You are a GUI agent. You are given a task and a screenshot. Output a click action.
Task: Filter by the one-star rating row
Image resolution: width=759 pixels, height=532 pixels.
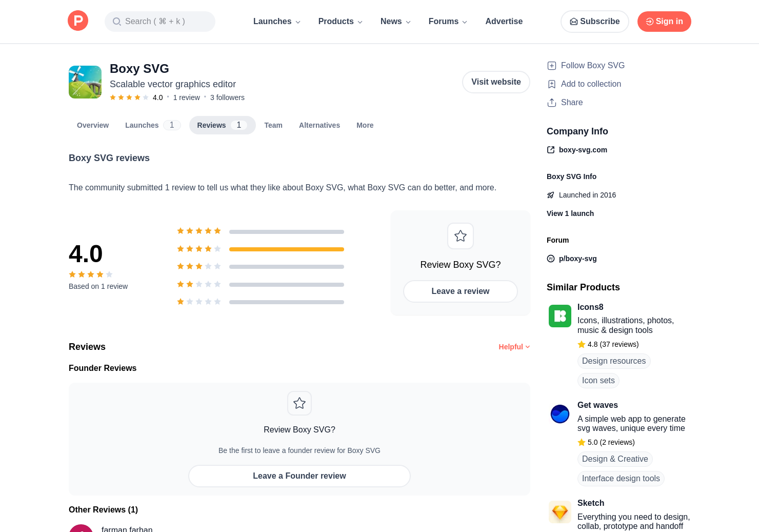click(x=261, y=302)
